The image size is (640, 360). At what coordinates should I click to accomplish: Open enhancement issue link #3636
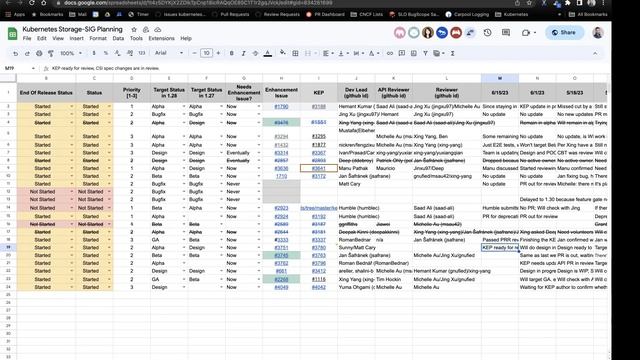coord(281,168)
